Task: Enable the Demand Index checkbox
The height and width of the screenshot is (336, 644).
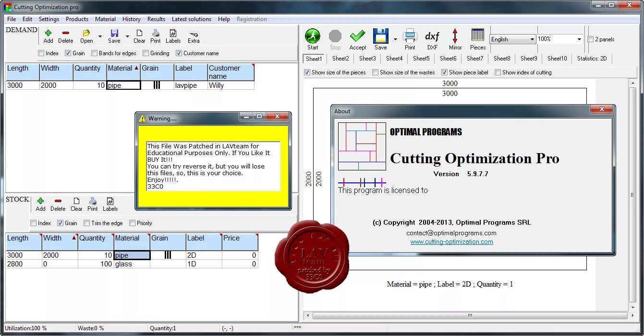Action: click(x=41, y=53)
